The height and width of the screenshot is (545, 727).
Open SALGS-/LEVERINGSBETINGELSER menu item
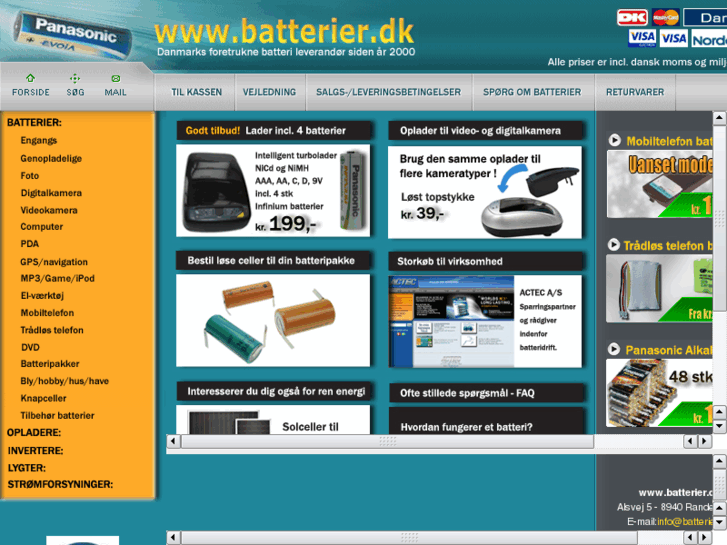(x=389, y=92)
